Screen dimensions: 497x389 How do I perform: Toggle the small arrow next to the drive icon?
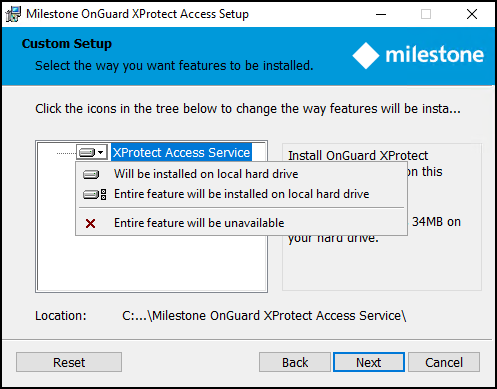(x=101, y=153)
